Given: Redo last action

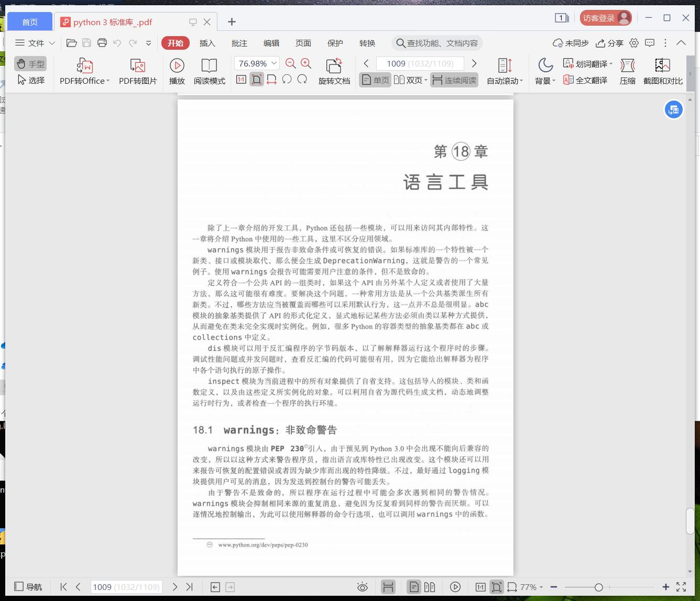Looking at the screenshot, I should click(133, 43).
